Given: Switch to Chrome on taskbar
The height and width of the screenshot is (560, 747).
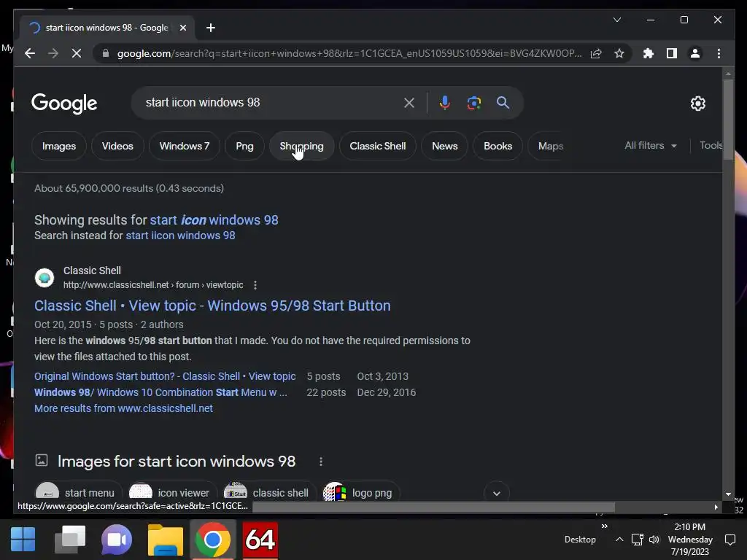Looking at the screenshot, I should 212,540.
